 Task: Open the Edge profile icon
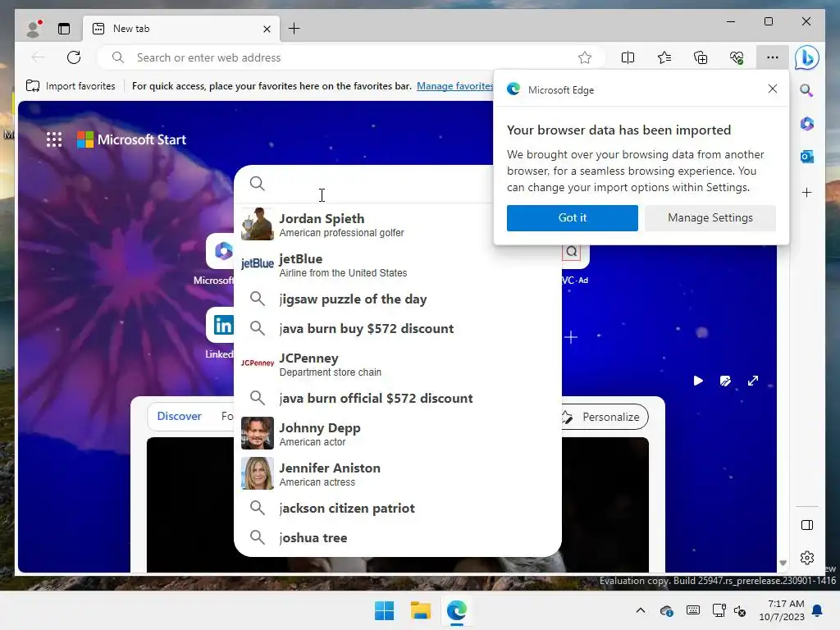34,29
